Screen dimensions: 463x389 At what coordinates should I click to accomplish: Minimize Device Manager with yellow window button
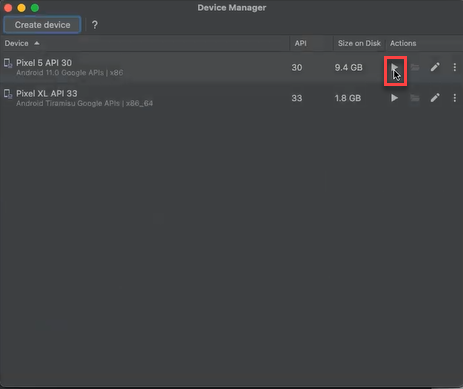coord(21,8)
